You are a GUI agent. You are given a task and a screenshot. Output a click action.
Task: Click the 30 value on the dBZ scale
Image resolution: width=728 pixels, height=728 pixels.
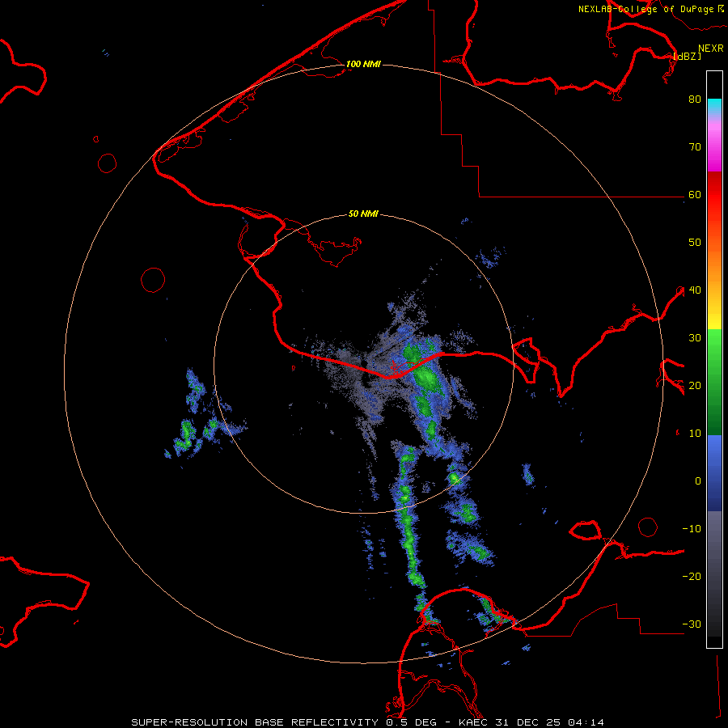tap(695, 338)
